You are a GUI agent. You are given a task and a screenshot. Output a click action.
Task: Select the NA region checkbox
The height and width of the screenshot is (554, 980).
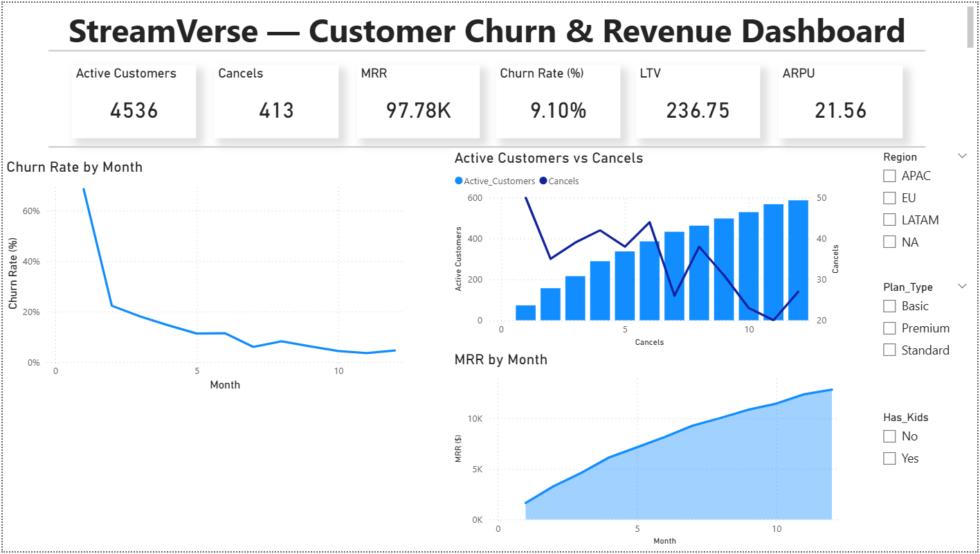tap(890, 242)
